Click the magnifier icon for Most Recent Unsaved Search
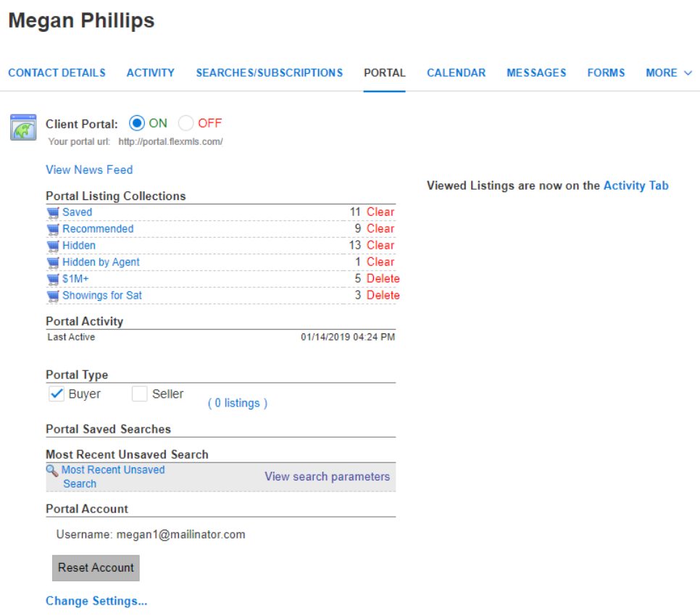 (x=51, y=470)
